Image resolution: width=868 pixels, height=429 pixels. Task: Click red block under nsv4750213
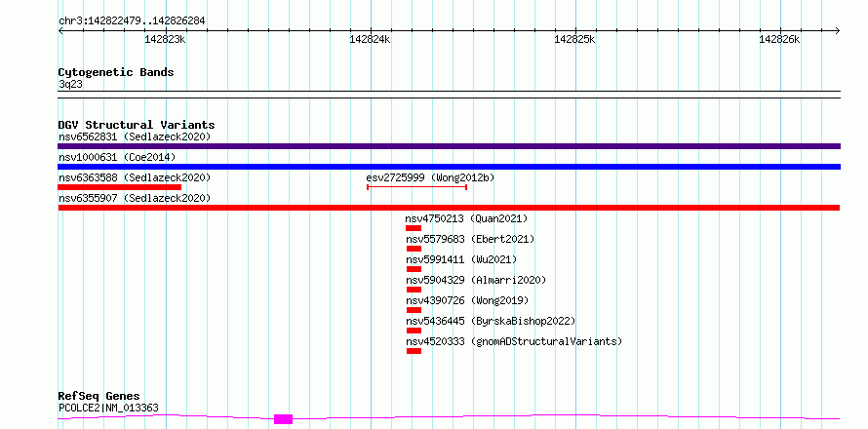point(414,228)
